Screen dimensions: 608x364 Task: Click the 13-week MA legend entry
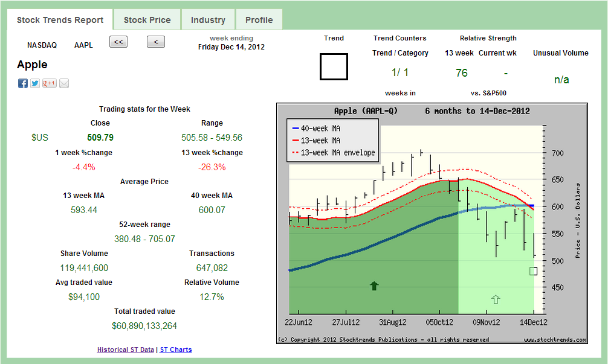316,141
